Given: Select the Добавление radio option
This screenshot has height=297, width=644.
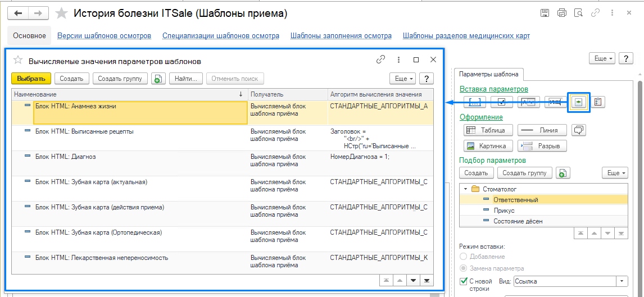Looking at the screenshot, I should [463, 257].
